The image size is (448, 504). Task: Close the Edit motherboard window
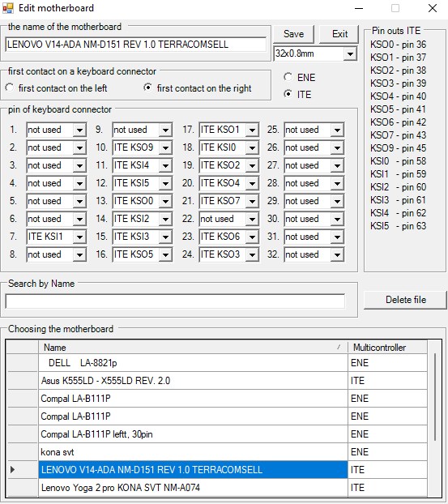[433, 8]
